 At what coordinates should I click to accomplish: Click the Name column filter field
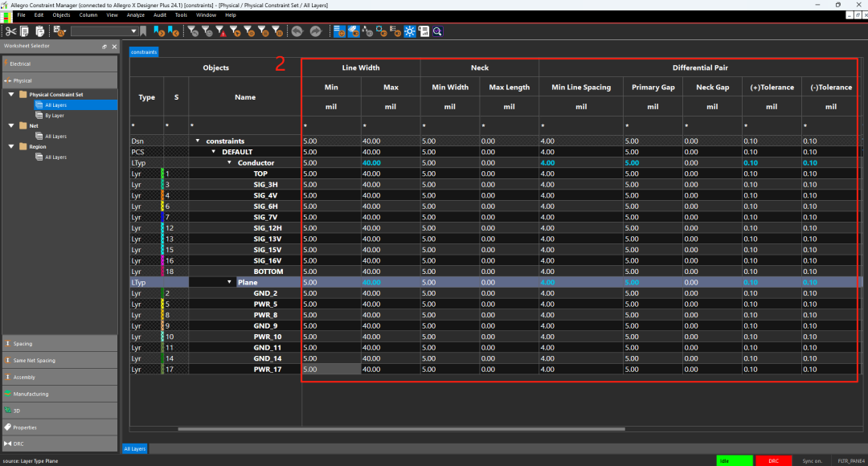pyautogui.click(x=244, y=126)
